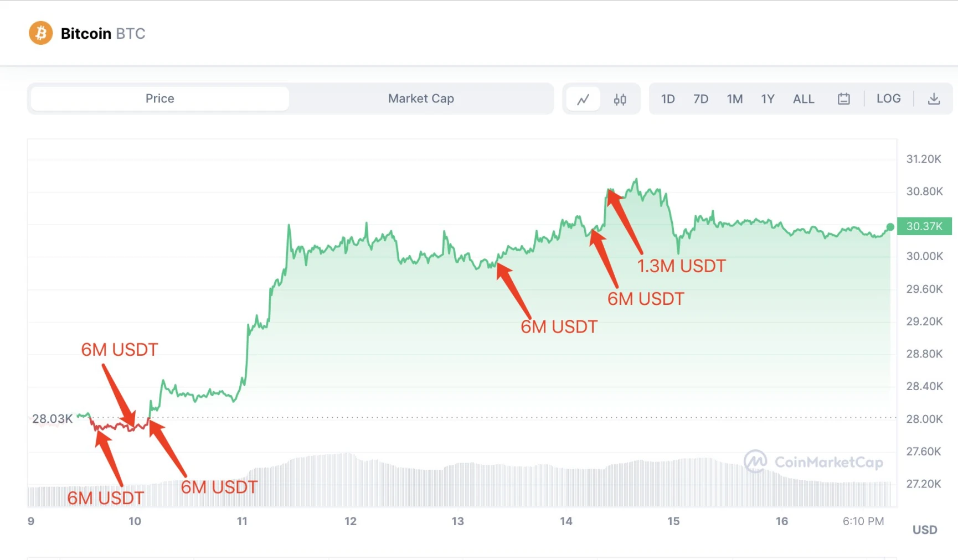
Task: Choose the 1Y time range
Action: pyautogui.click(x=768, y=99)
